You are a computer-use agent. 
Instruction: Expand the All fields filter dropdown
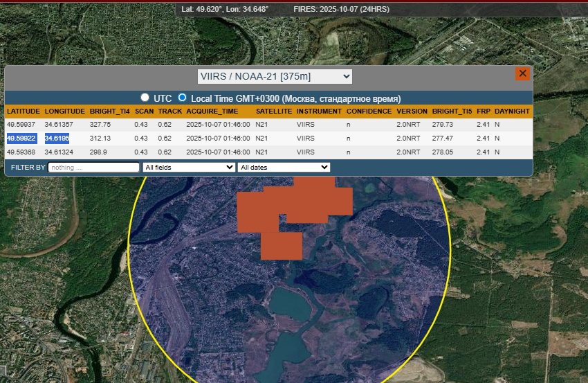click(189, 167)
